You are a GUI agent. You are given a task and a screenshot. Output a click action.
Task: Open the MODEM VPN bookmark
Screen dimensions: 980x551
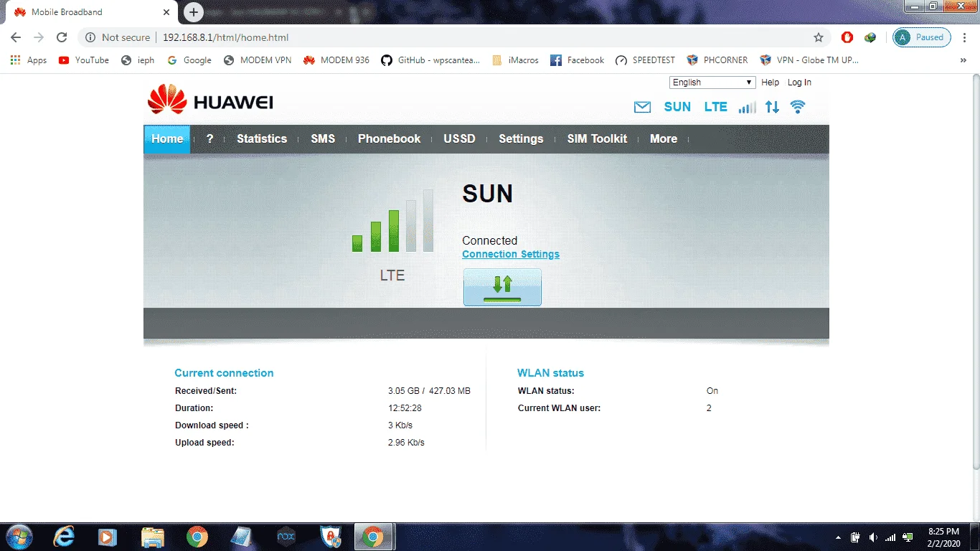tap(258, 60)
